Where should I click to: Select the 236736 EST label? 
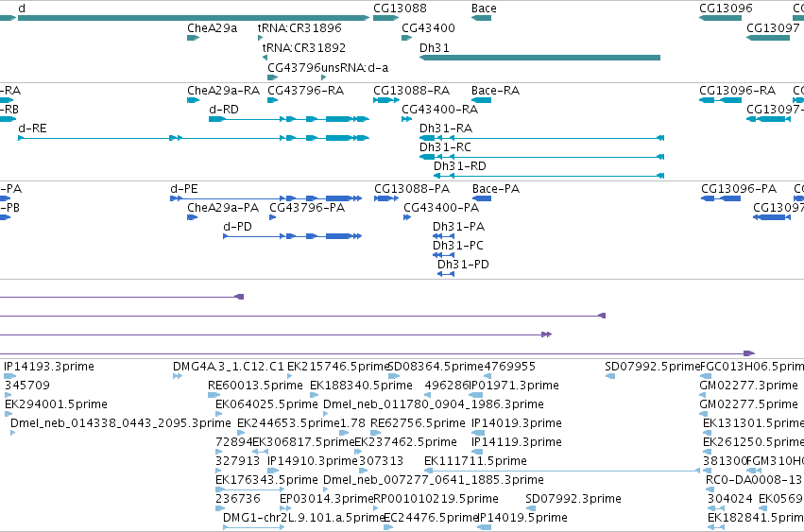point(238,499)
